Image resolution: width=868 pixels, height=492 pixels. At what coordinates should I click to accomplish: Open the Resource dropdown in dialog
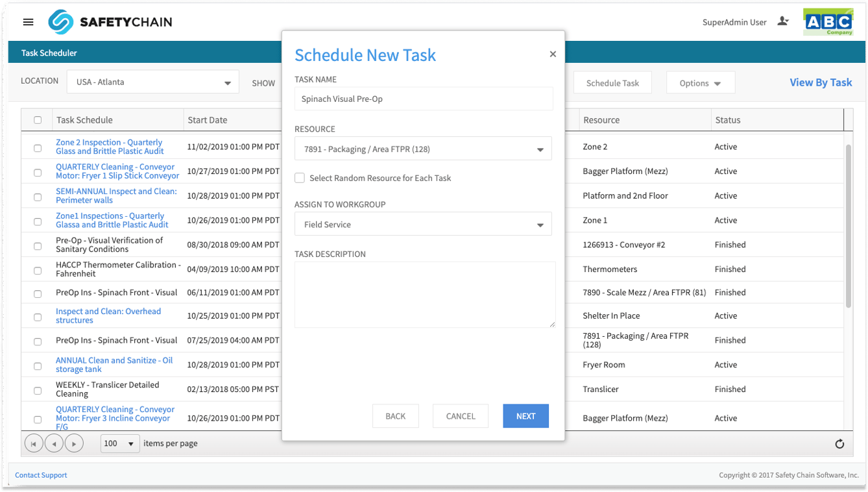click(x=423, y=149)
